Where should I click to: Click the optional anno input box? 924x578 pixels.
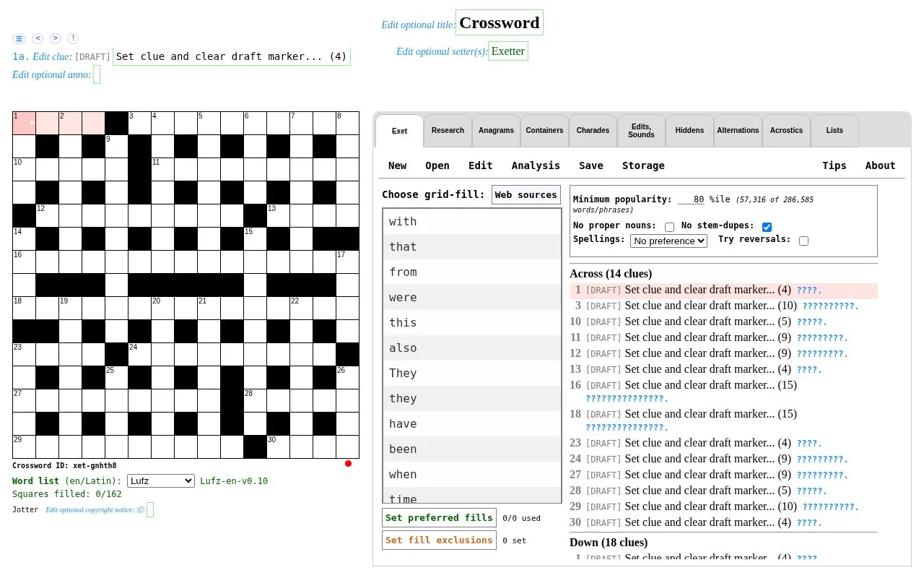(97, 74)
